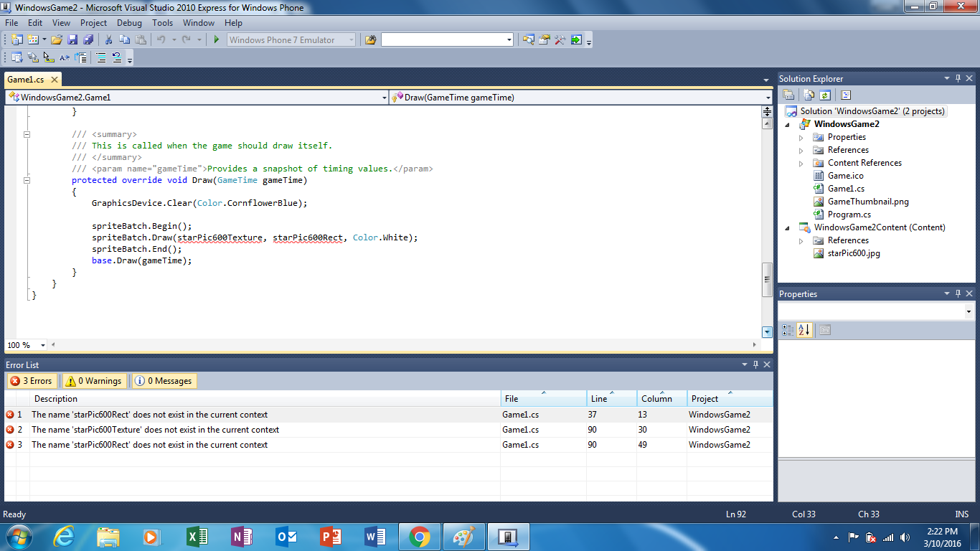Open the Tools menu
Viewport: 980px width, 551px height.
point(163,23)
